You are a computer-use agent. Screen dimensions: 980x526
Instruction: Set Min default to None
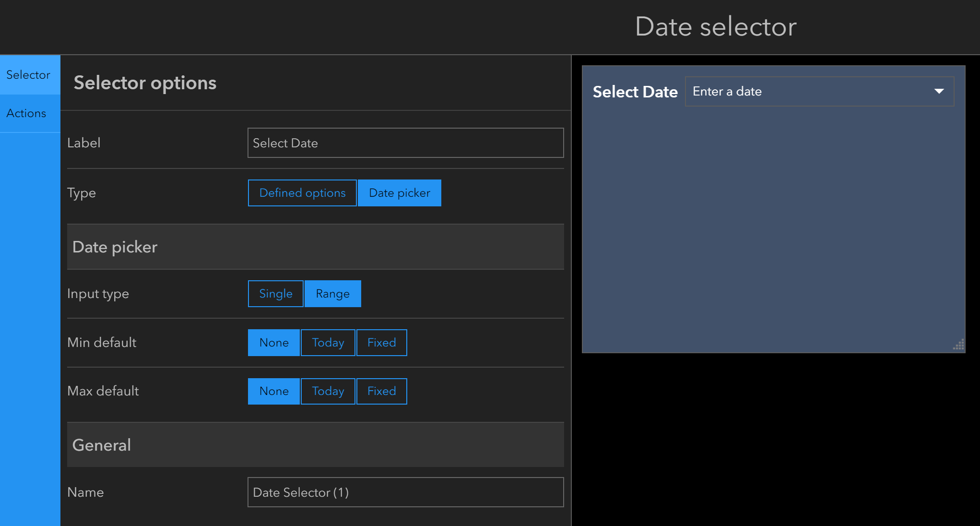(274, 343)
